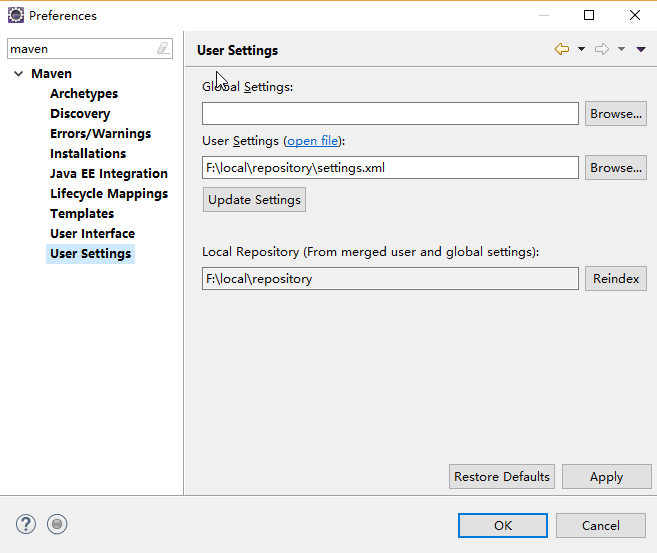Click the forward navigation arrow icon
The height and width of the screenshot is (553, 657).
[x=602, y=50]
